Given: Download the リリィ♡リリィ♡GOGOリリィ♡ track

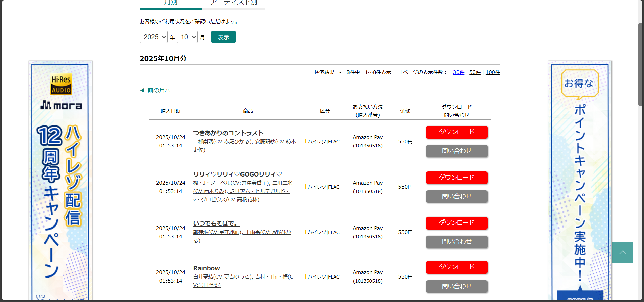Looking at the screenshot, I should pyautogui.click(x=457, y=178).
